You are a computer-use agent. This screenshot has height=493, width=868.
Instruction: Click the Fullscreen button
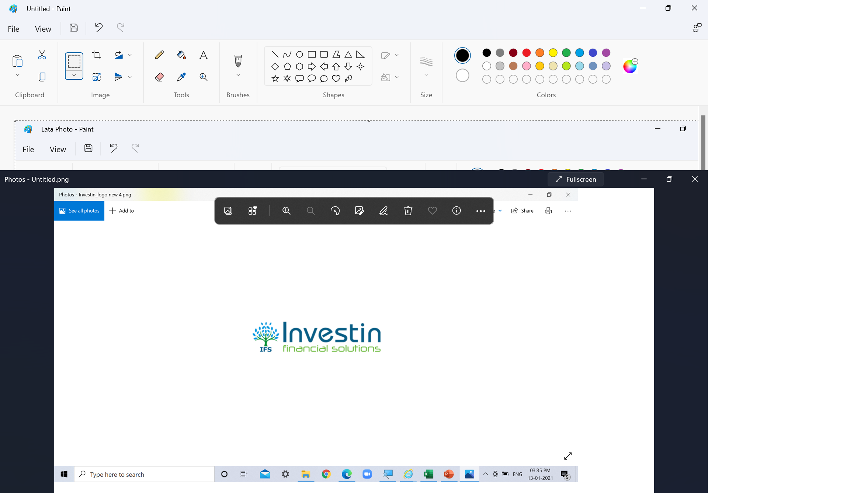(x=576, y=179)
